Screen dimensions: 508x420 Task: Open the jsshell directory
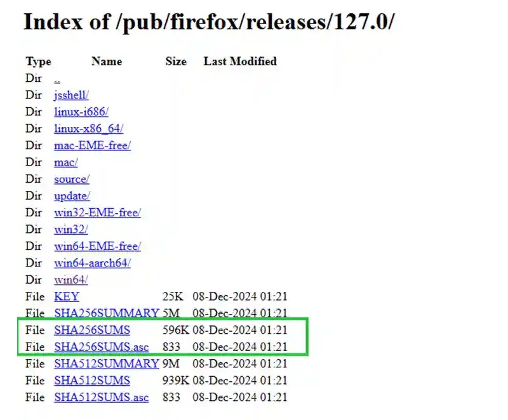click(x=70, y=95)
